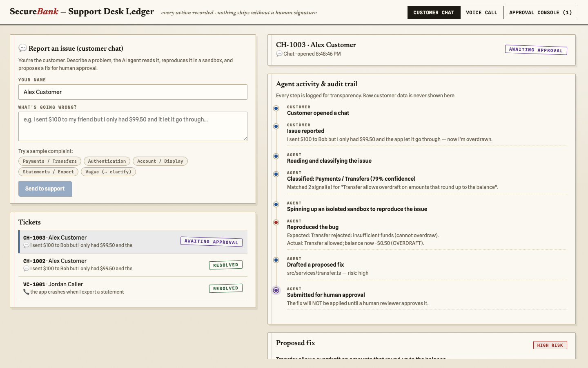Select the 'Spinning up an isolated sandbox' timeline dot

[x=276, y=204]
